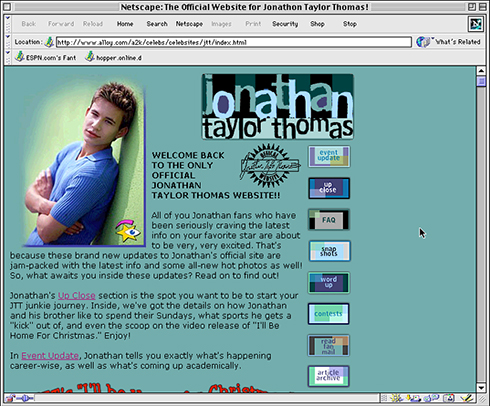490x406 pixels.
Task: Click the yellow star eye icon on photo
Action: tap(128, 231)
